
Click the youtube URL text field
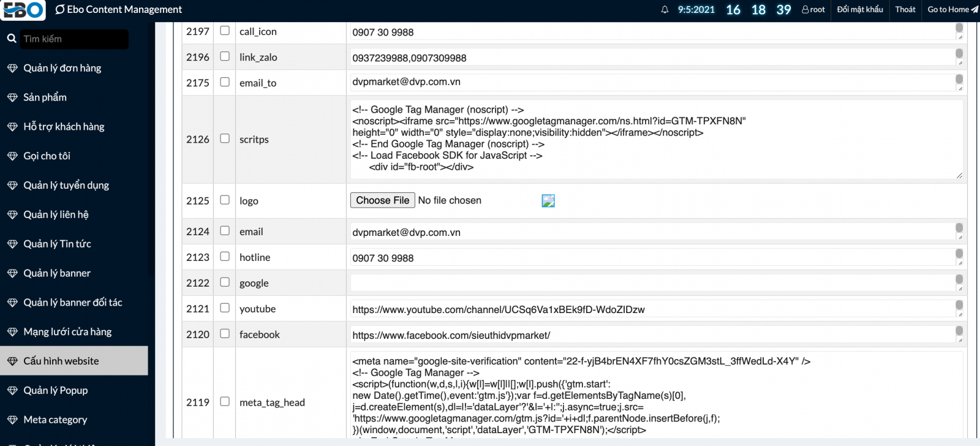652,309
